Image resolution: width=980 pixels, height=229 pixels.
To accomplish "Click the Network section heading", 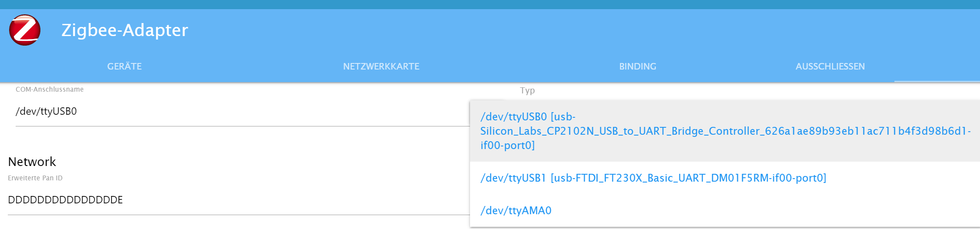I will (x=32, y=162).
